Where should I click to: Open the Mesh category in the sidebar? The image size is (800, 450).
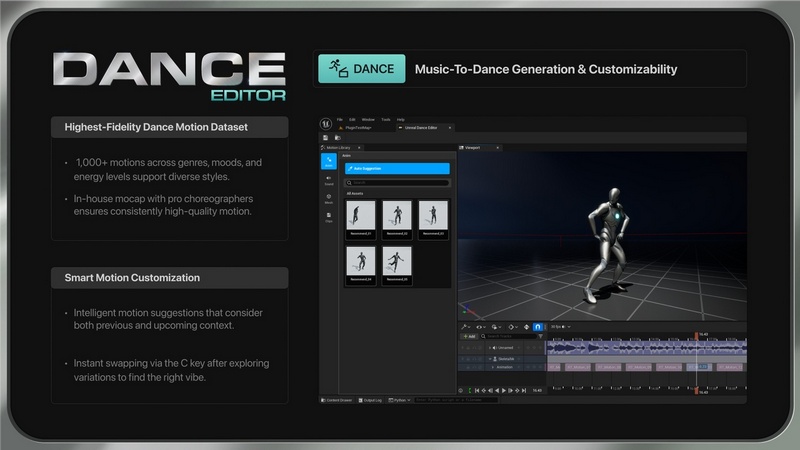[329, 198]
